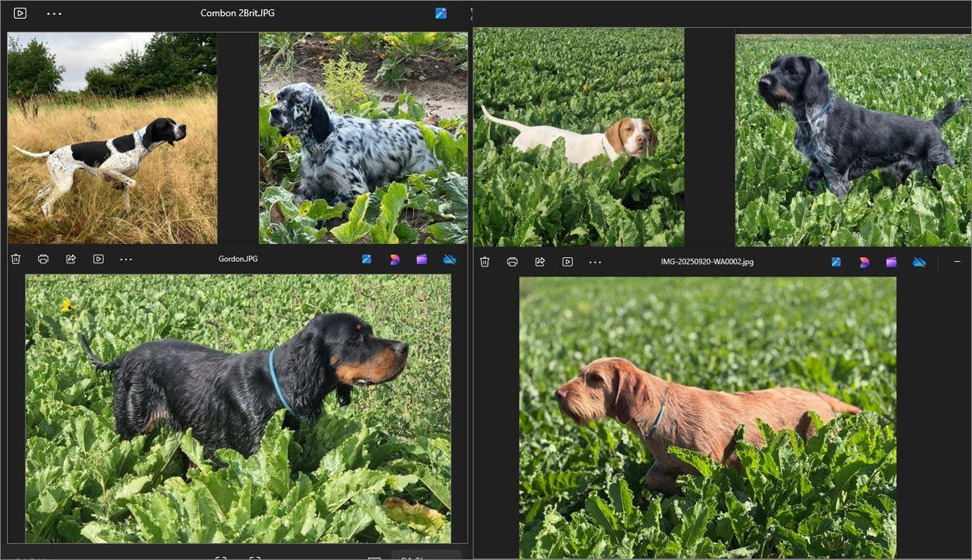Open Gordon.JPG in Microsoft Designer
The image size is (972, 560).
tap(395, 259)
